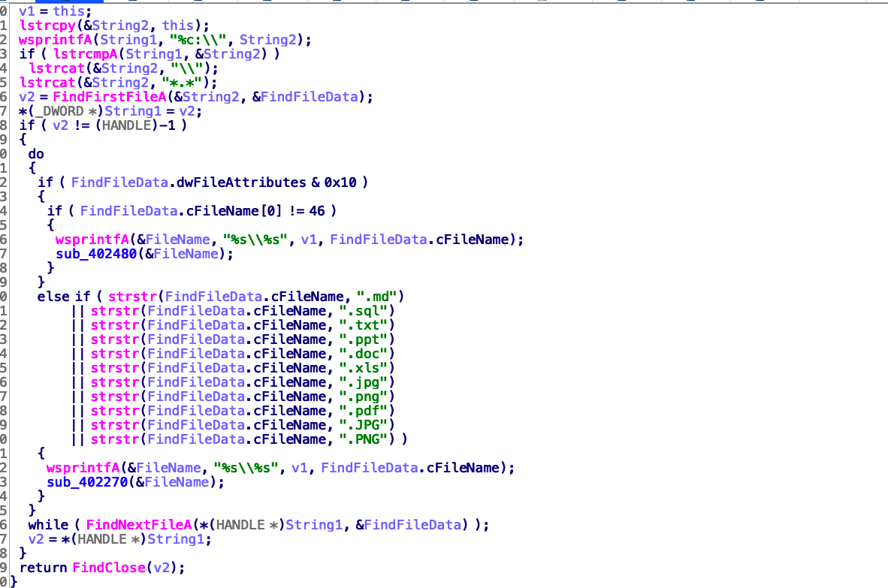Click the do keyword

click(x=36, y=154)
